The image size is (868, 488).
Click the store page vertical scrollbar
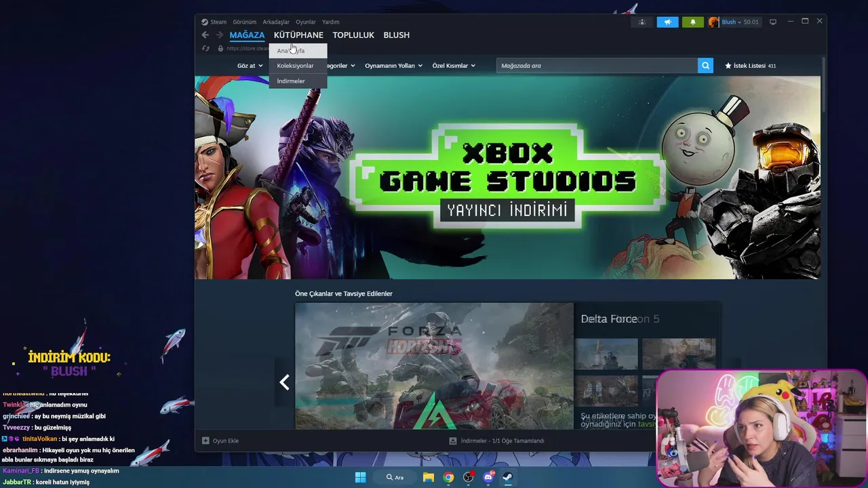(x=823, y=85)
